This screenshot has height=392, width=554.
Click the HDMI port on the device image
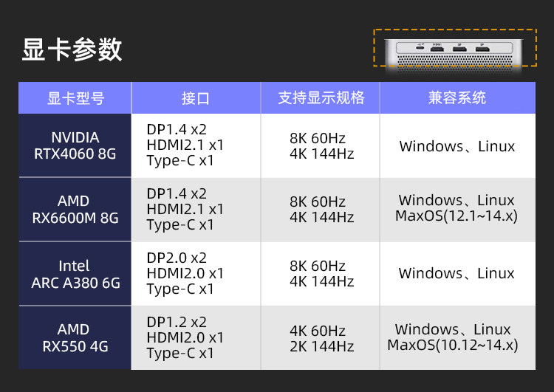coord(437,49)
